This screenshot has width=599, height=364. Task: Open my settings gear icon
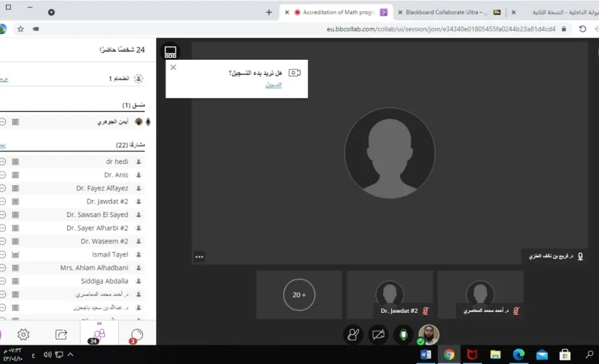[x=23, y=335]
